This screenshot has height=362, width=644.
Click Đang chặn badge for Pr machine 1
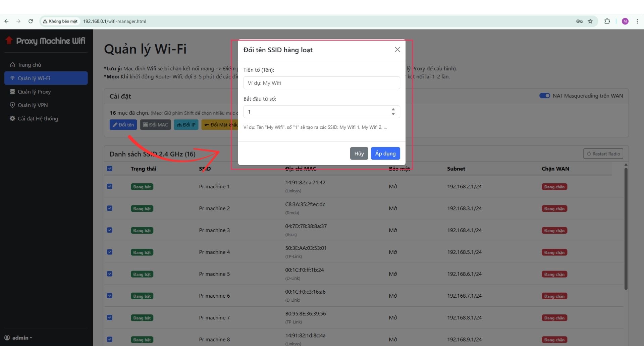pos(554,187)
